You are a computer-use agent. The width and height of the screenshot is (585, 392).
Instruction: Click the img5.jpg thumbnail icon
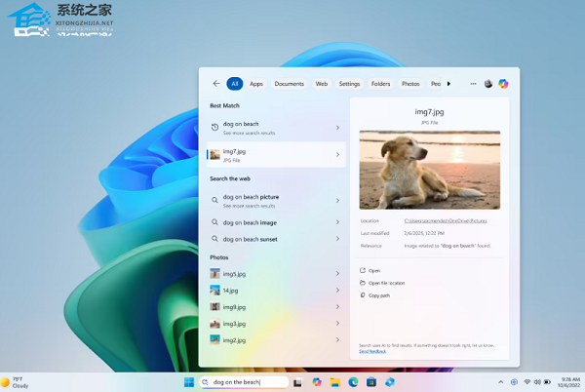pos(214,273)
